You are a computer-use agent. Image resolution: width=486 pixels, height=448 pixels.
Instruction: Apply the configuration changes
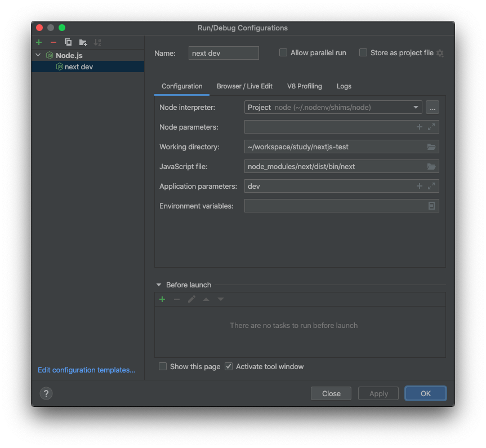click(x=378, y=393)
